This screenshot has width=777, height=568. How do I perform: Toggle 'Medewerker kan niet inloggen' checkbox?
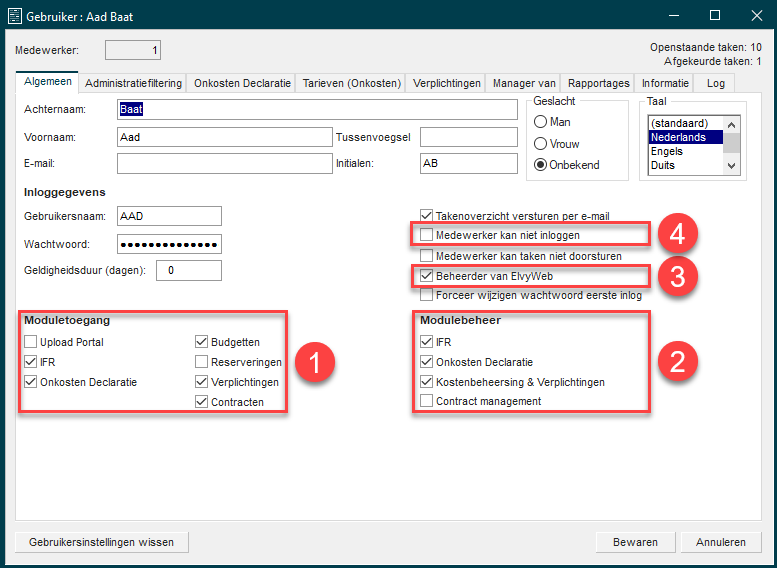point(428,235)
